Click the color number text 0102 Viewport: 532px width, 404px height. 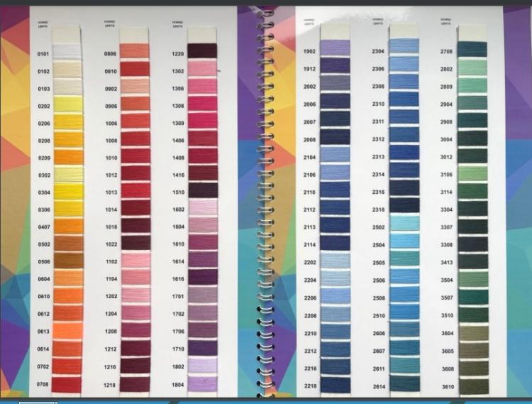(x=43, y=71)
